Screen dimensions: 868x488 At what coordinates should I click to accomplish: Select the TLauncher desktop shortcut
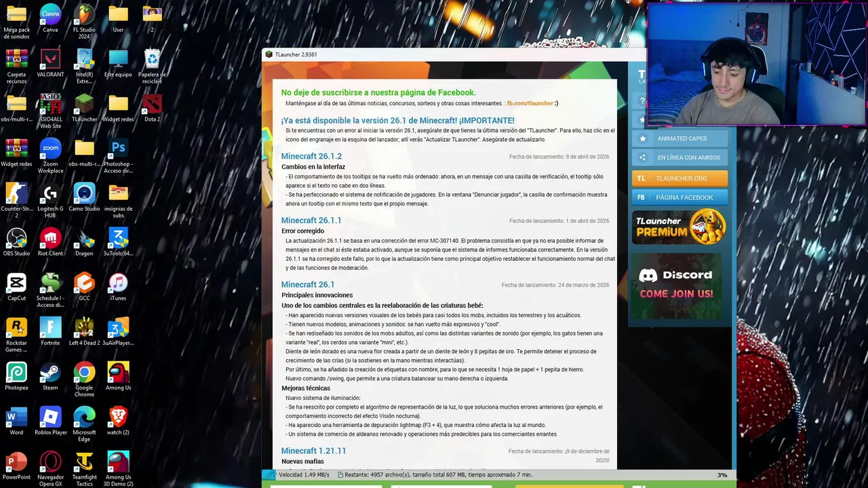tap(84, 108)
